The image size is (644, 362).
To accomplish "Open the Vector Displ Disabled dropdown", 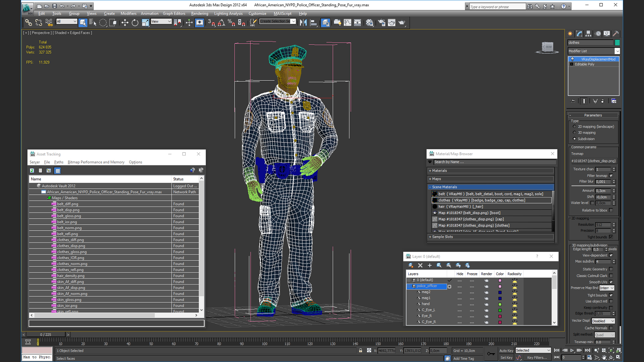I will point(603,321).
